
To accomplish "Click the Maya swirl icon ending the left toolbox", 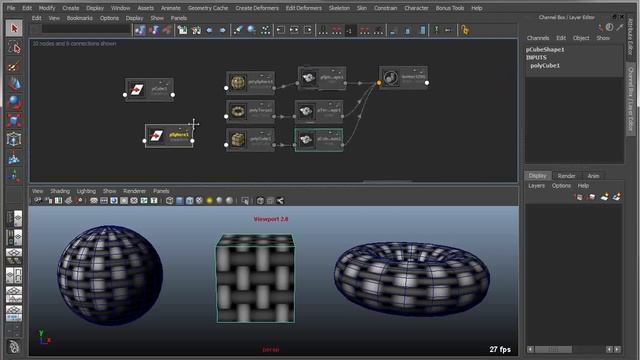I will point(14,347).
